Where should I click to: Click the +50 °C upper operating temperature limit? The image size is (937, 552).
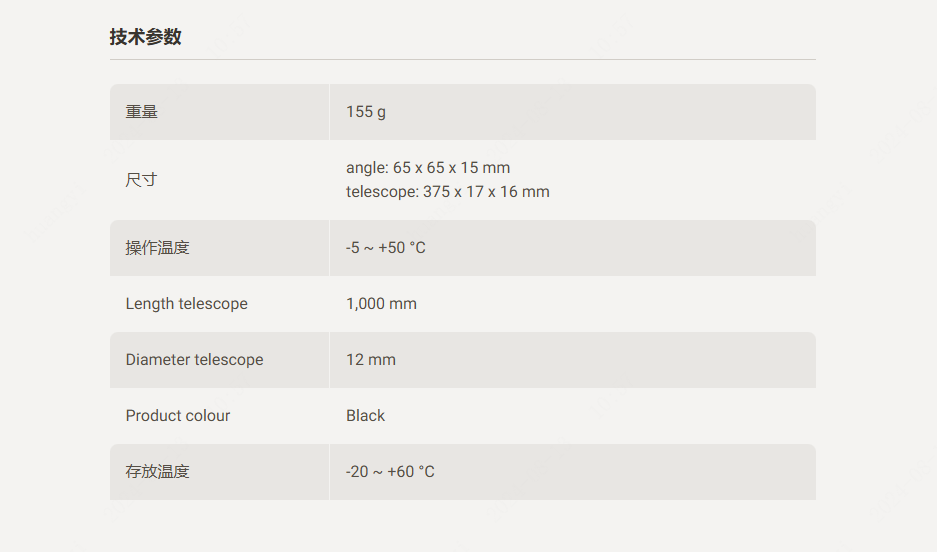(x=402, y=248)
